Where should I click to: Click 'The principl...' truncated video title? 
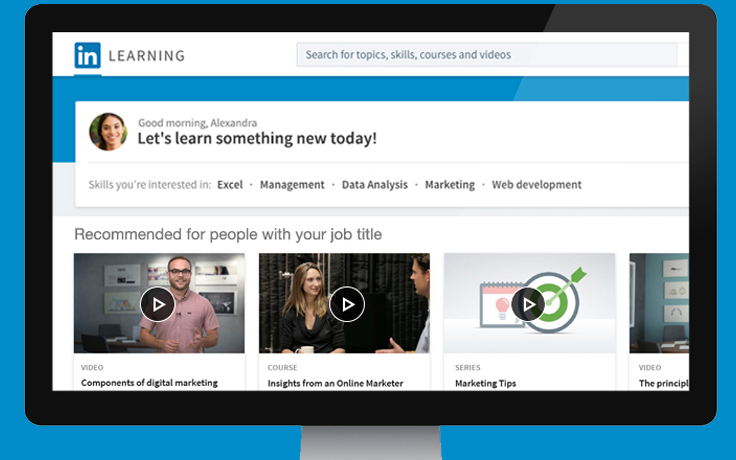(662, 383)
